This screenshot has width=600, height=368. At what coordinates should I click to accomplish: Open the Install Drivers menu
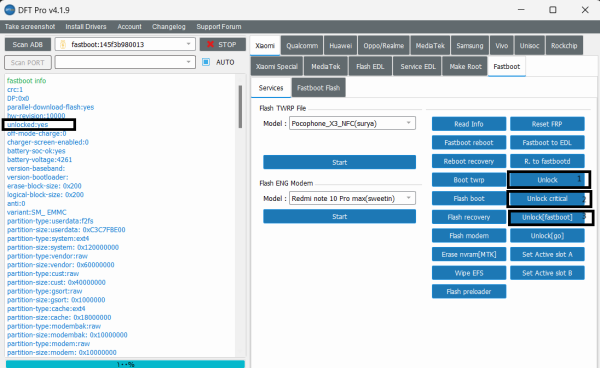(x=86, y=26)
